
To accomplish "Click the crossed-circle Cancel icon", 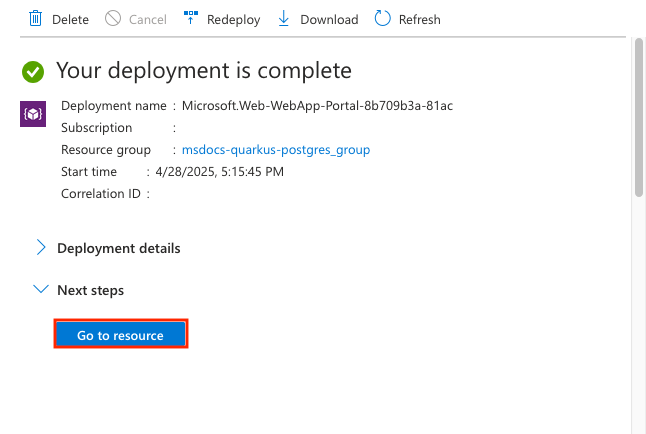I will [x=113, y=19].
